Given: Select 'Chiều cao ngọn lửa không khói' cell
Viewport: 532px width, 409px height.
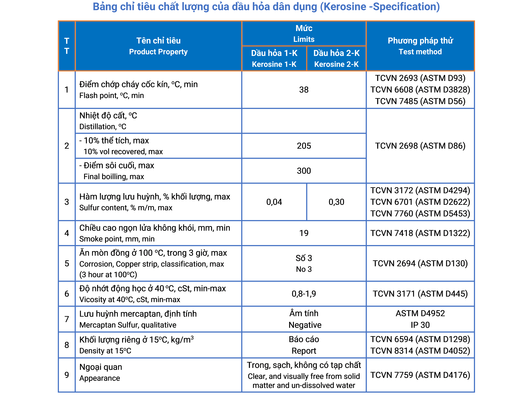Looking at the screenshot, I should (x=158, y=233).
